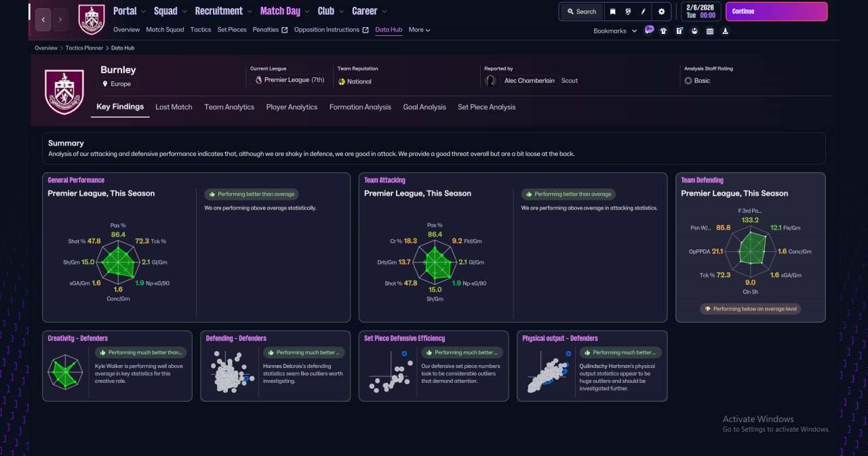
Task: Switch to the Goal Analysis tab
Action: click(425, 107)
